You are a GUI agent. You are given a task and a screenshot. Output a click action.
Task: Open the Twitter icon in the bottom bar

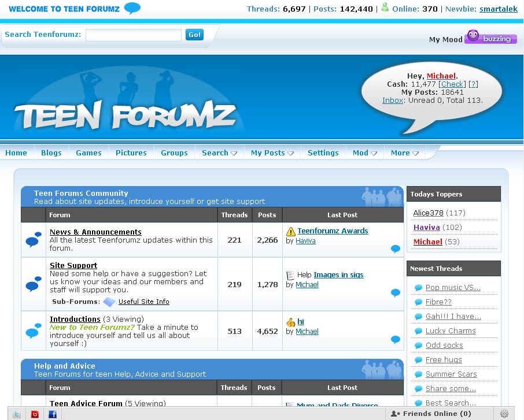coord(17,414)
